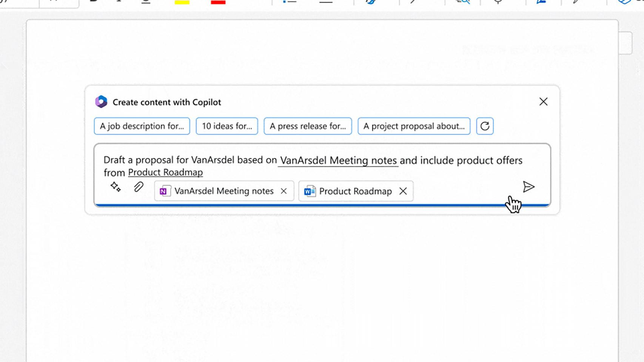Open the underlined Product Roadmap link in prompt

165,172
